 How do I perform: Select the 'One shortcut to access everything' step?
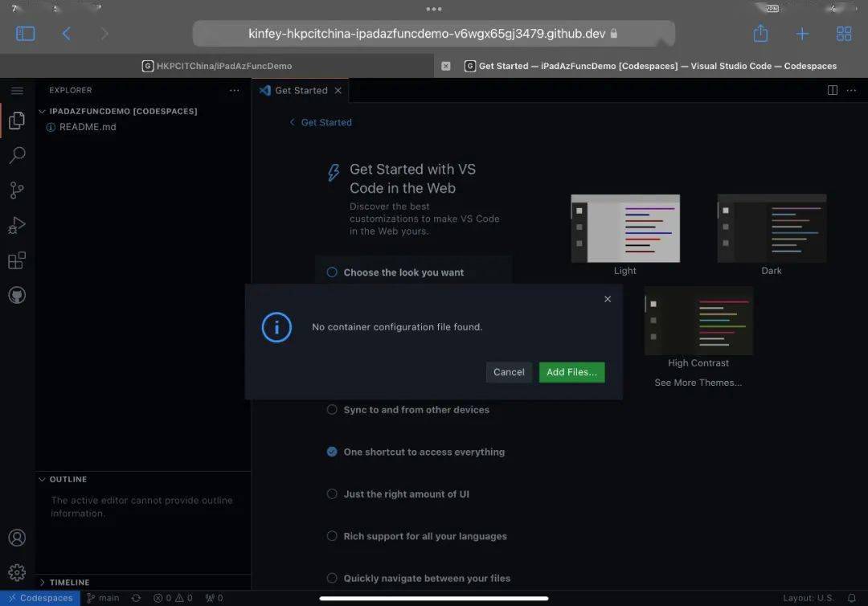click(423, 452)
